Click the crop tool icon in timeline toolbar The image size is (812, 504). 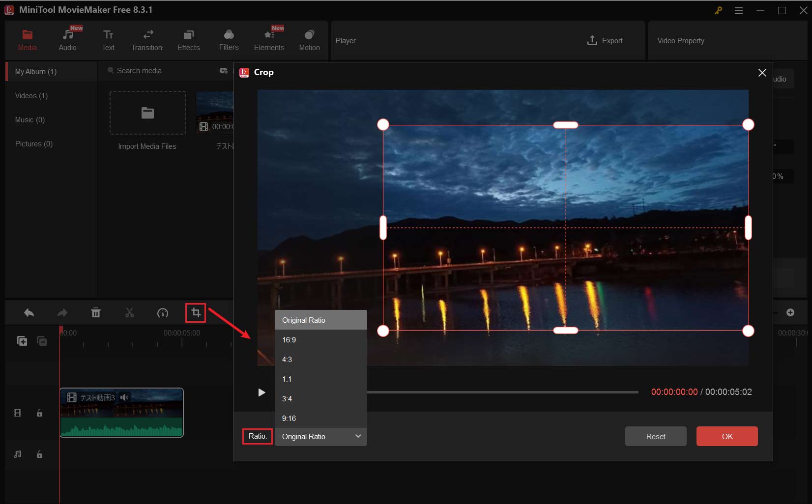[196, 313]
